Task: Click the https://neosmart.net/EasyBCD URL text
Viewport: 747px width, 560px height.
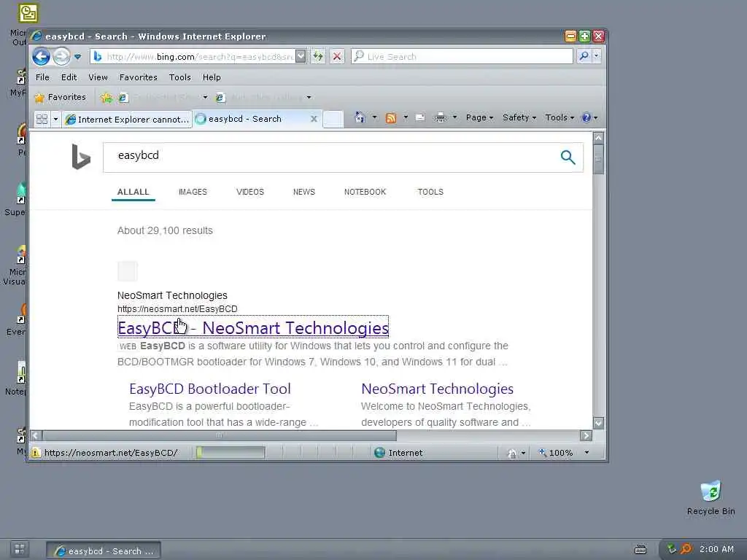Action: (x=177, y=308)
